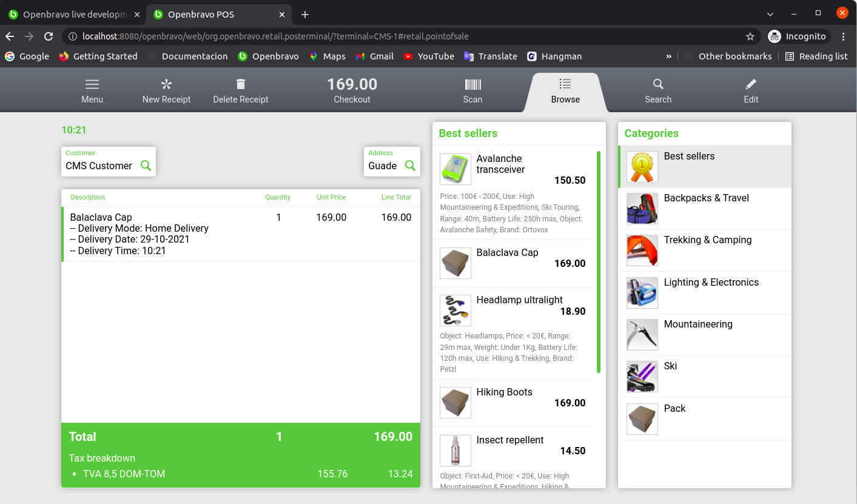Add Balaclava Cap from Best sellers
857x504 pixels.
click(513, 263)
